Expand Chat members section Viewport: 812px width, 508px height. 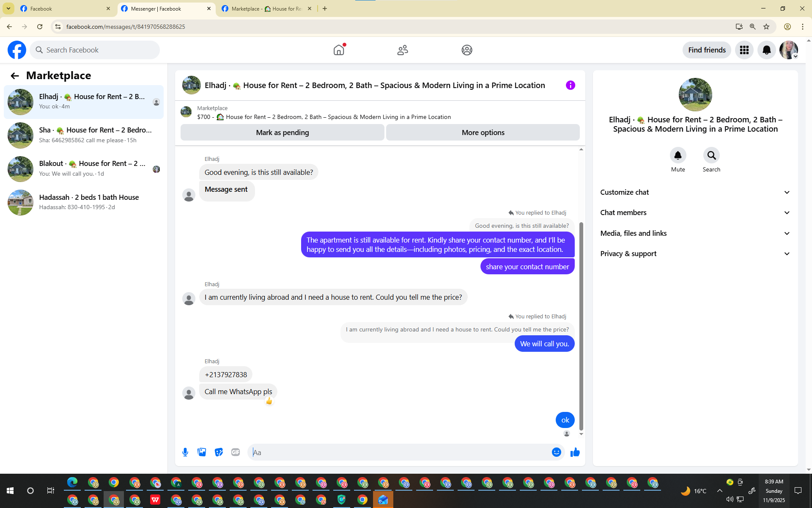[695, 213]
